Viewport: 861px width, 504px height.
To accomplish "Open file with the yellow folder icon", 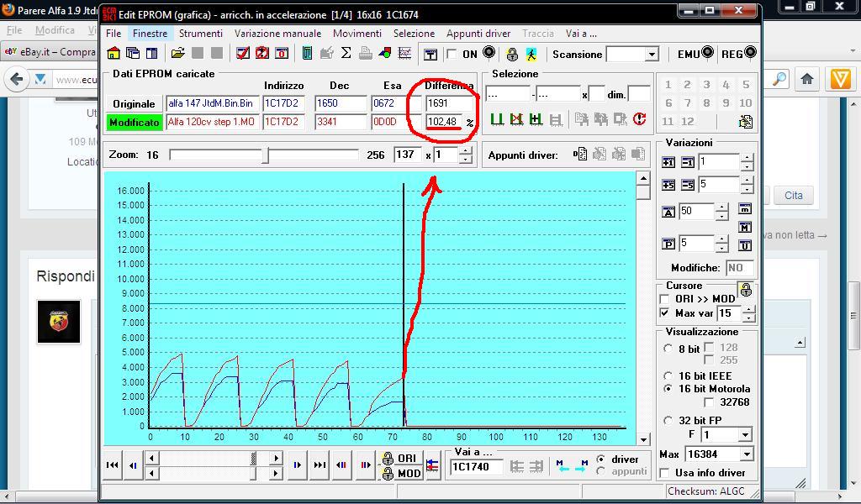I will point(177,53).
